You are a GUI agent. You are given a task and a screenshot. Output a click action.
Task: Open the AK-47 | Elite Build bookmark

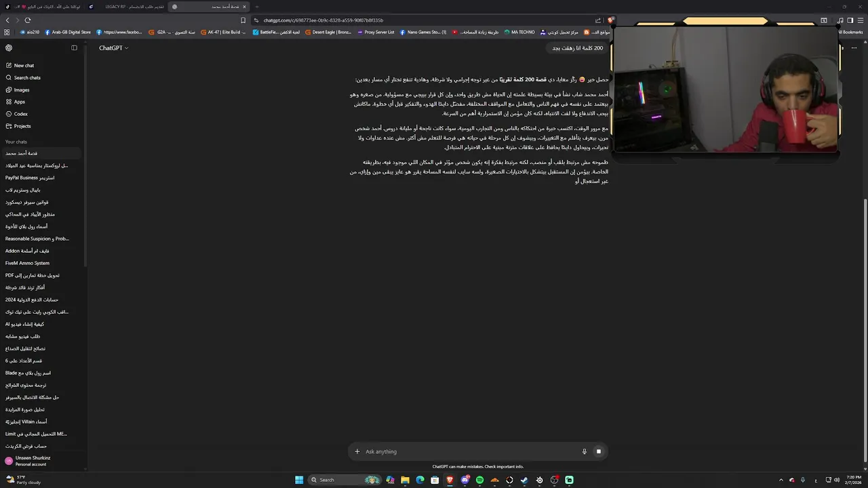[224, 32]
